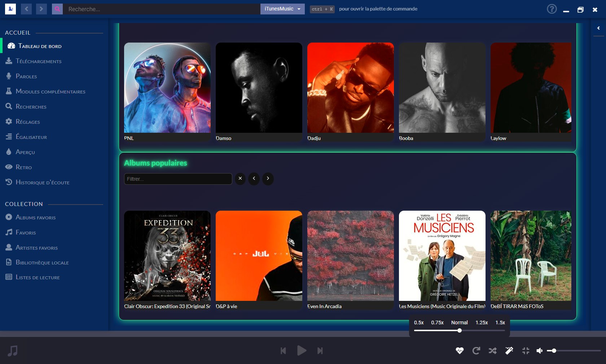606x364 pixels.
Task: Open the PNL artist card
Action: 167,92
